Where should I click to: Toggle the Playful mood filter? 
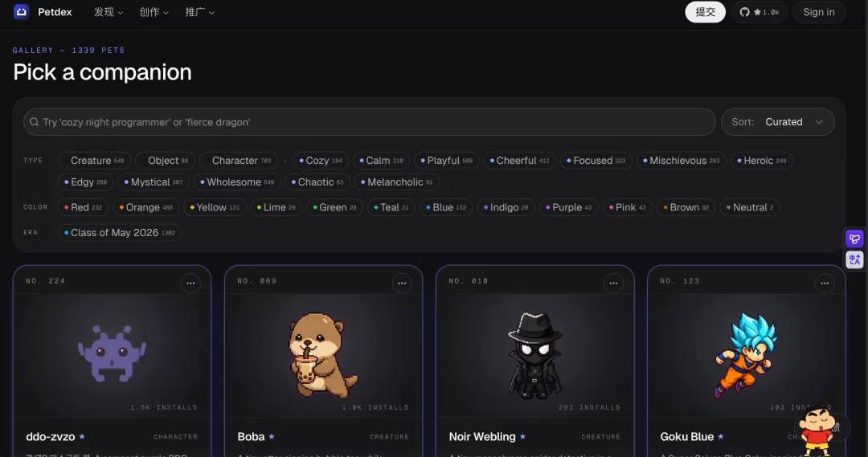[x=447, y=161]
